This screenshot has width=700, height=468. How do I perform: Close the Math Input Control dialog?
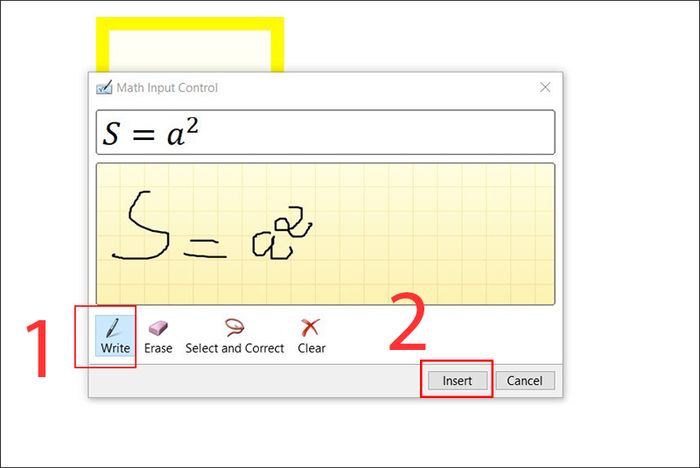click(545, 87)
